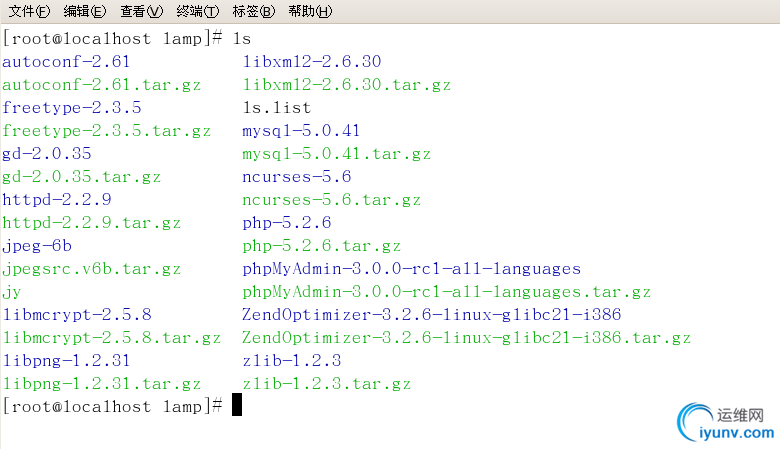Open the 帮助(H) menu

pyautogui.click(x=309, y=11)
